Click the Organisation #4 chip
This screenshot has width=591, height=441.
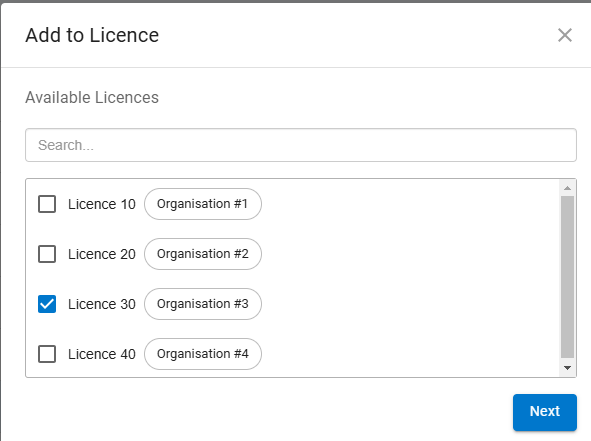pos(203,354)
